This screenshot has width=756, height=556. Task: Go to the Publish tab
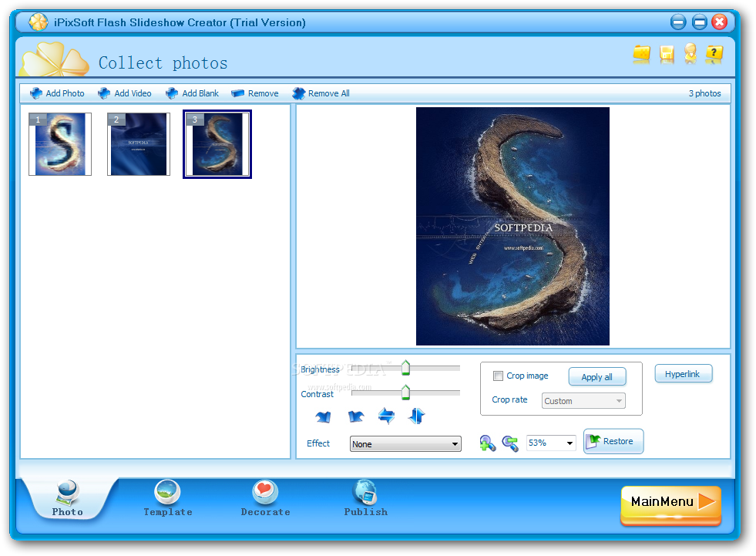tap(365, 500)
